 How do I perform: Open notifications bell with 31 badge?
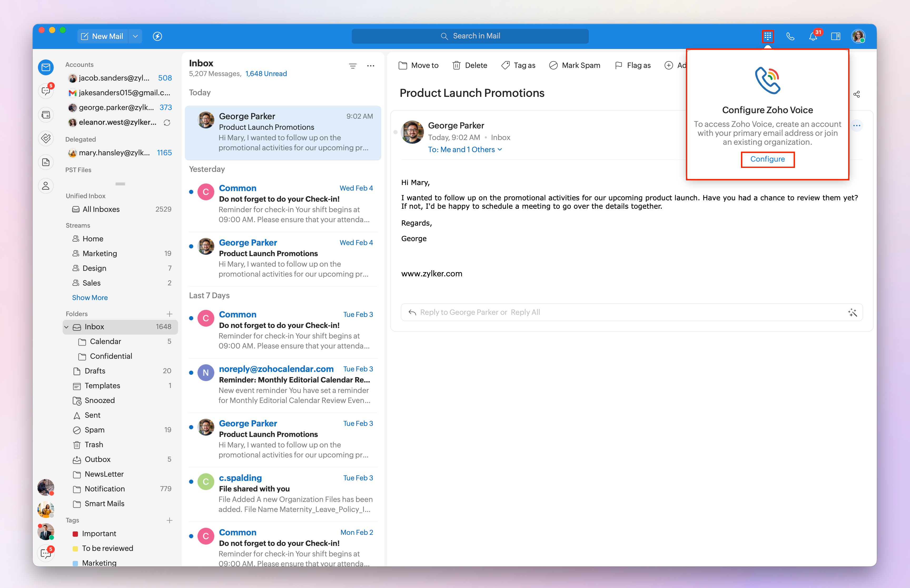click(813, 37)
